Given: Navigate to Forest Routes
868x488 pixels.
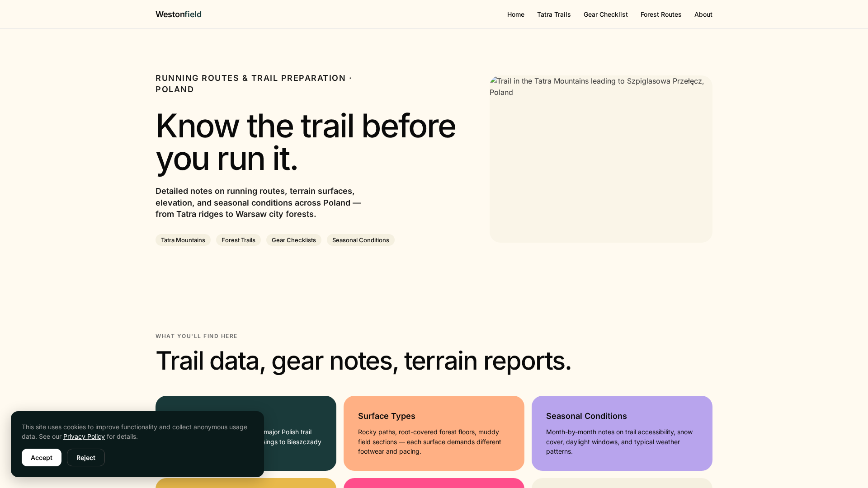Looking at the screenshot, I should click(x=661, y=14).
